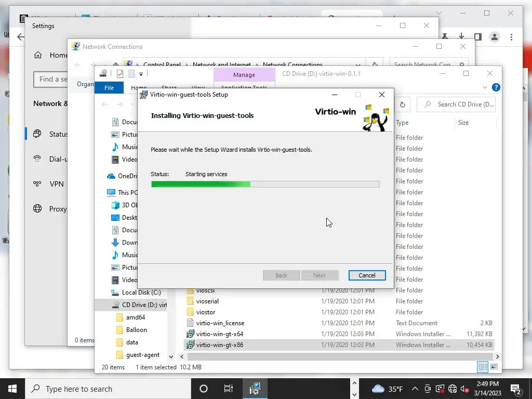Viewport: 532px width, 399px height.
Task: Click the disabled Back button in Setup
Action: [281, 275]
